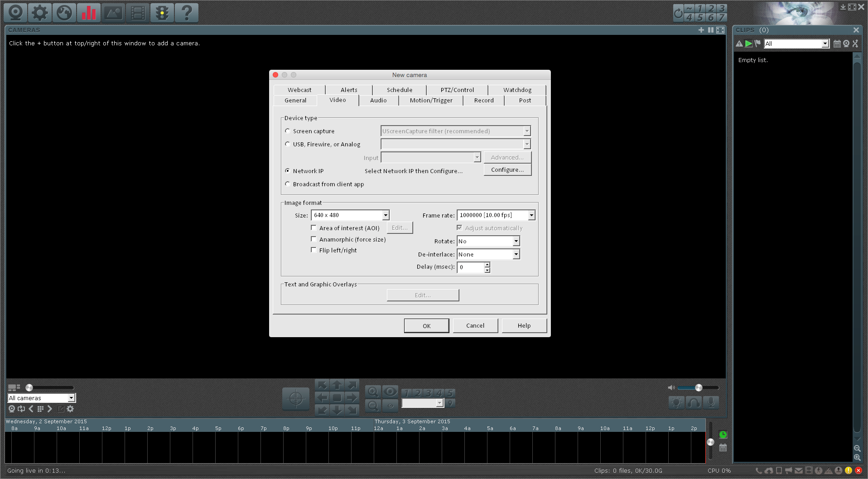Select the Screen capture radio button
This screenshot has height=479, width=868.
(x=288, y=131)
